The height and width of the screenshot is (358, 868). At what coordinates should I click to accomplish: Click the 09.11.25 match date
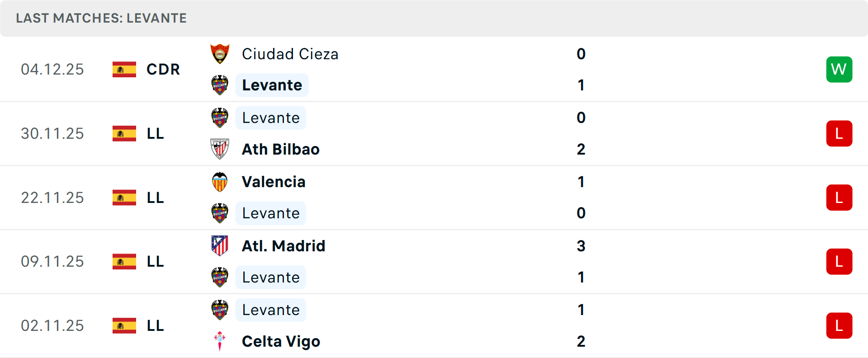(x=52, y=262)
